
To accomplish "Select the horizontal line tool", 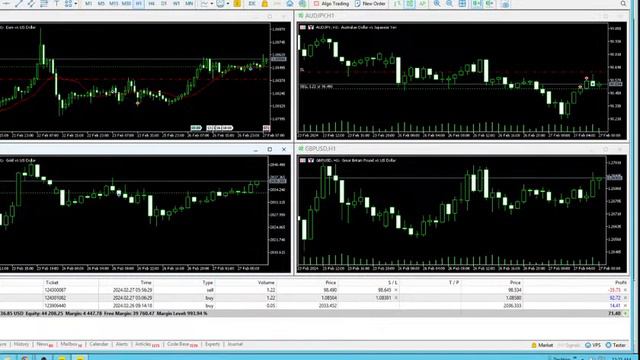I will tap(6, 3).
